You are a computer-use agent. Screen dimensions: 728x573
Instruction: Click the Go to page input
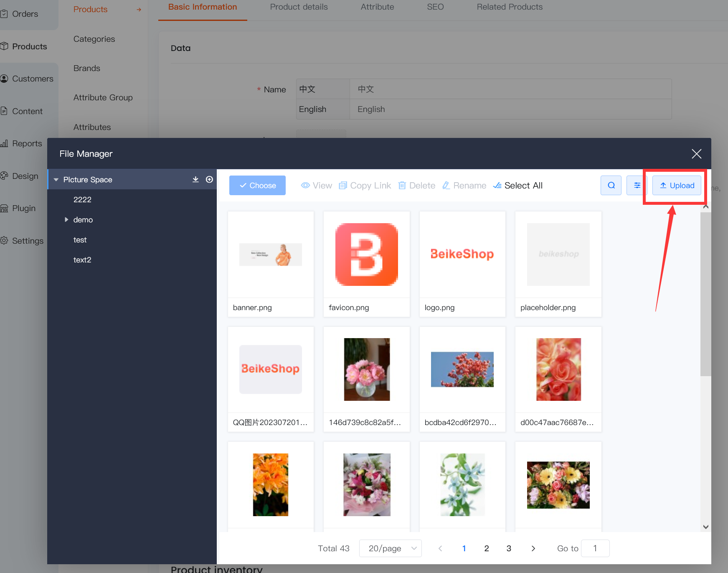click(x=595, y=548)
